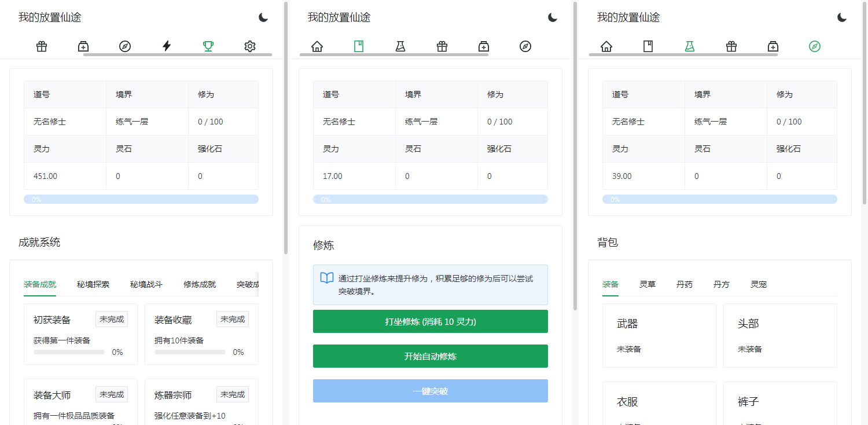Open the compass exploration icon in the left panel
The image size is (868, 425).
click(124, 46)
